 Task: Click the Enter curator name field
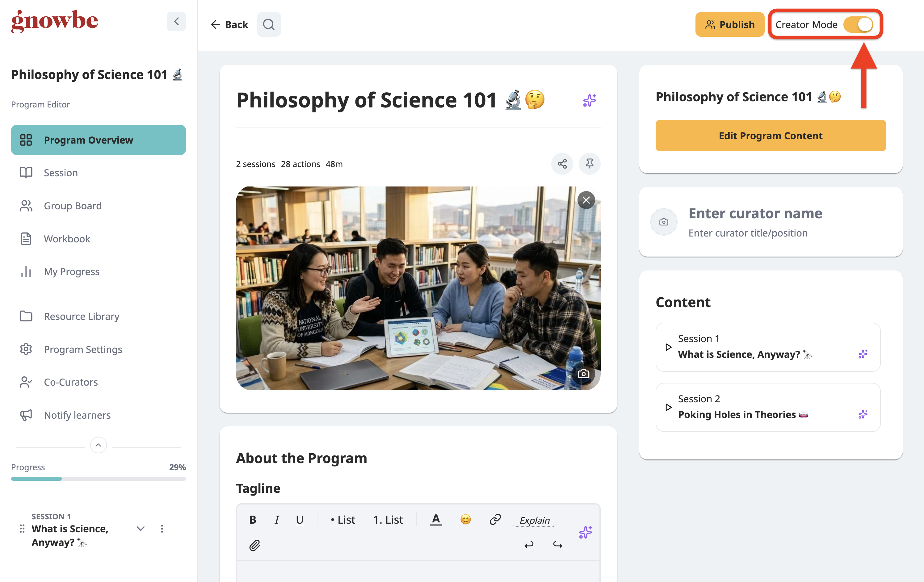coord(755,213)
